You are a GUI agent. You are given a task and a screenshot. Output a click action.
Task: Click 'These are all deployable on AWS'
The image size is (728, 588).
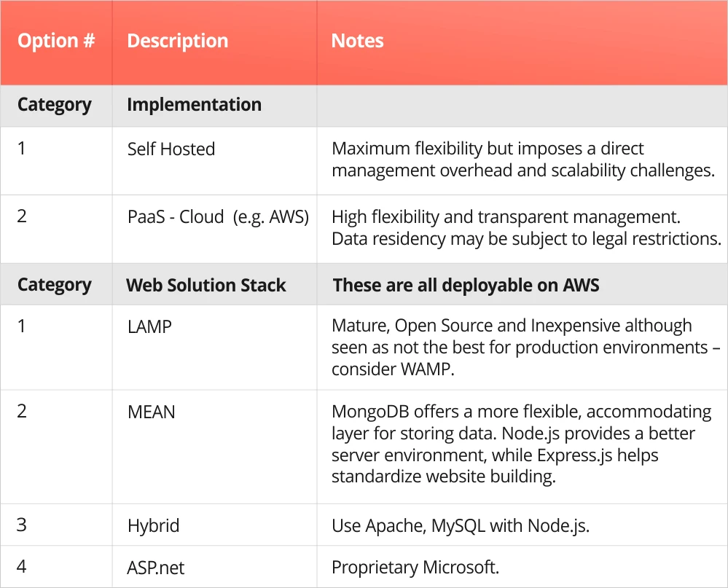[x=466, y=285]
